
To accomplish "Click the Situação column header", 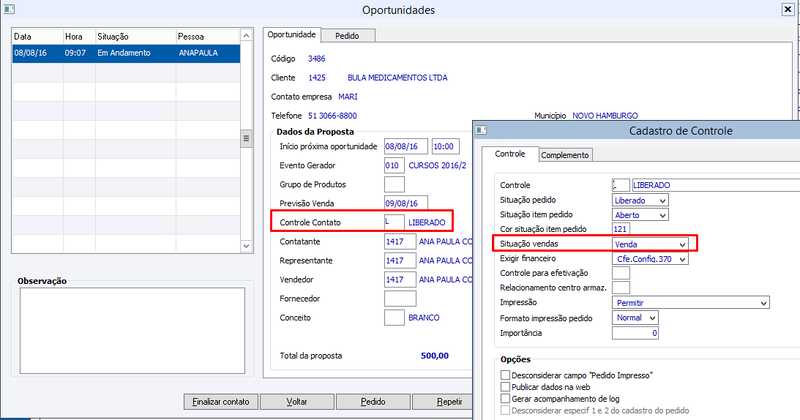I will pos(135,37).
